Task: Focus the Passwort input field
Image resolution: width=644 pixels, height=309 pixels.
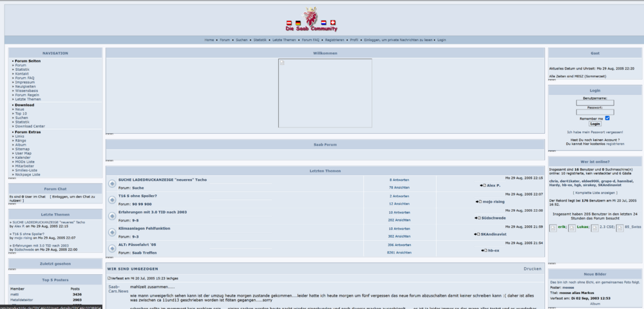Action: tap(595, 112)
